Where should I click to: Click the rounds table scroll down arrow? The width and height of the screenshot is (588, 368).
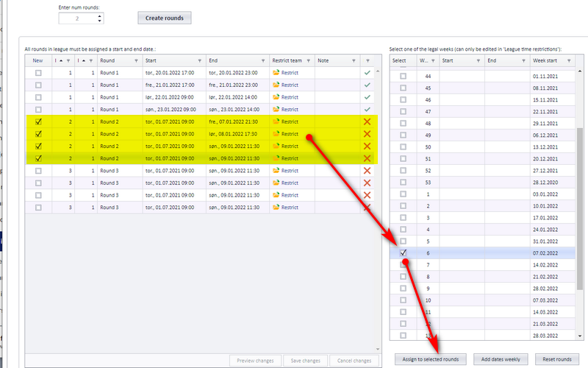click(378, 349)
